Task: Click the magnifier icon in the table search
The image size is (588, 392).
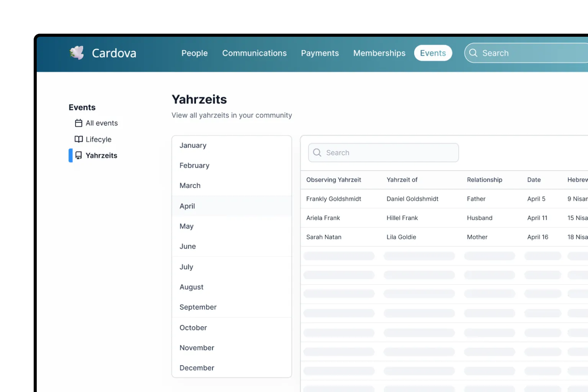Action: [317, 153]
